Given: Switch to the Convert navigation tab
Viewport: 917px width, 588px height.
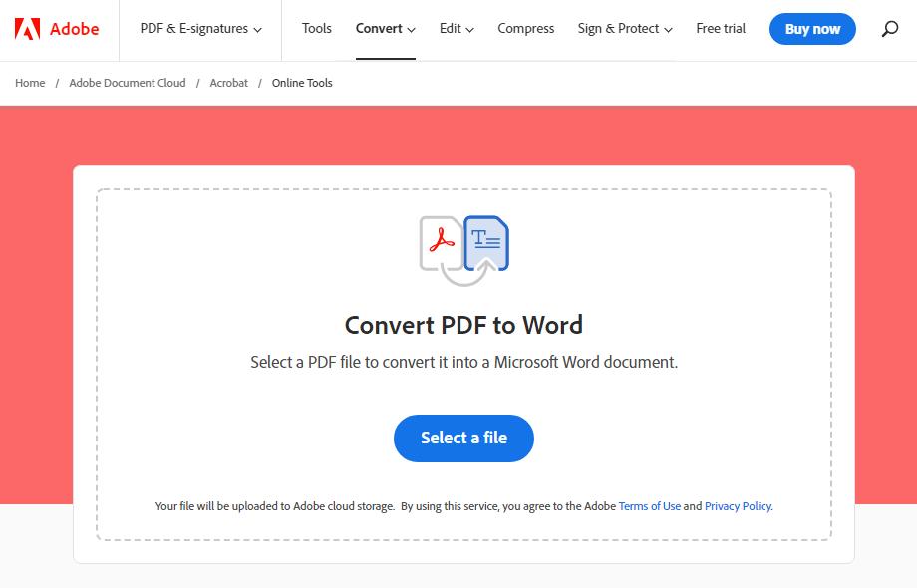Looking at the screenshot, I should pyautogui.click(x=379, y=29).
